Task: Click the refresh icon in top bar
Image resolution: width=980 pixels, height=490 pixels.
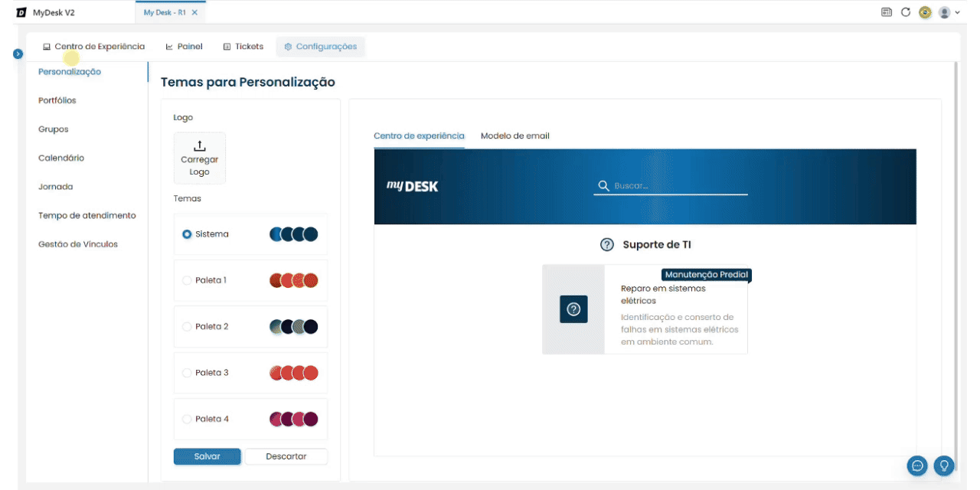Action: pos(906,12)
